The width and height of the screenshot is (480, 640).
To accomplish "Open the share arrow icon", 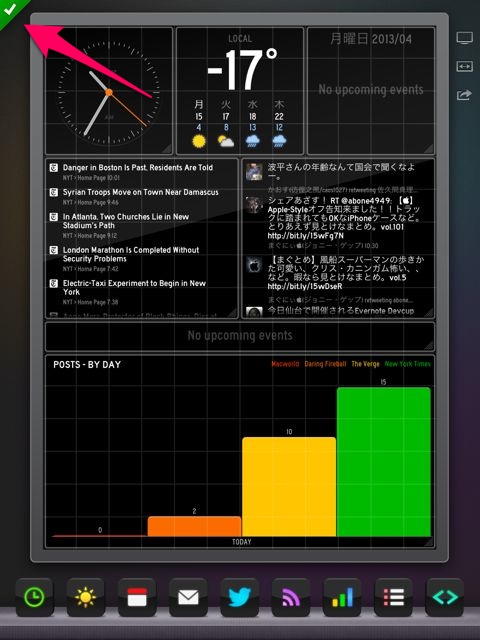I will click(x=464, y=95).
